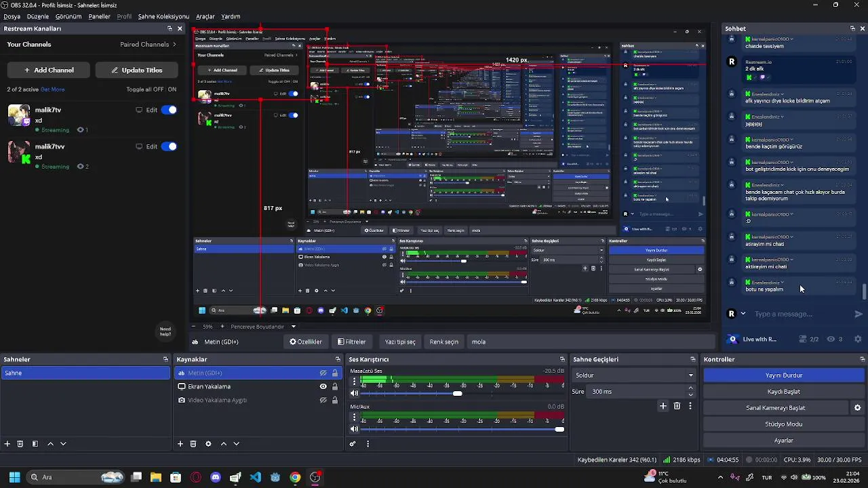Undock the Sohbet panel with the float icon
The width and height of the screenshot is (868, 488).
pos(852,28)
